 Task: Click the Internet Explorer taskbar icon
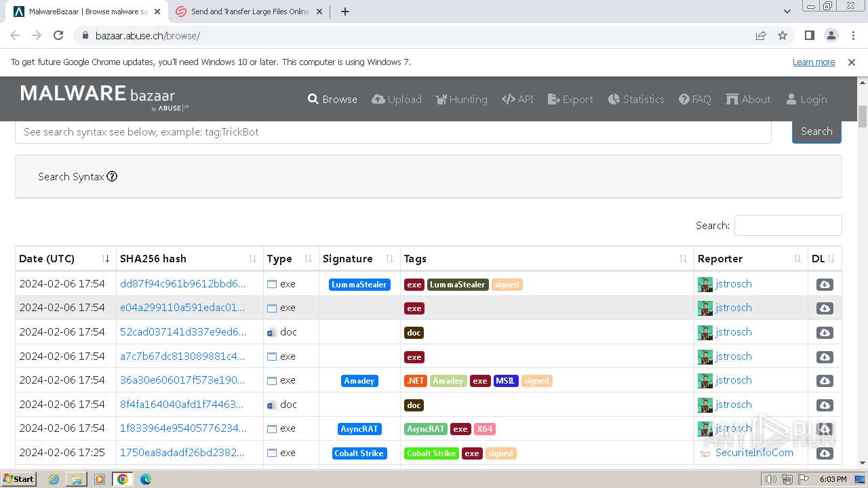(x=54, y=479)
